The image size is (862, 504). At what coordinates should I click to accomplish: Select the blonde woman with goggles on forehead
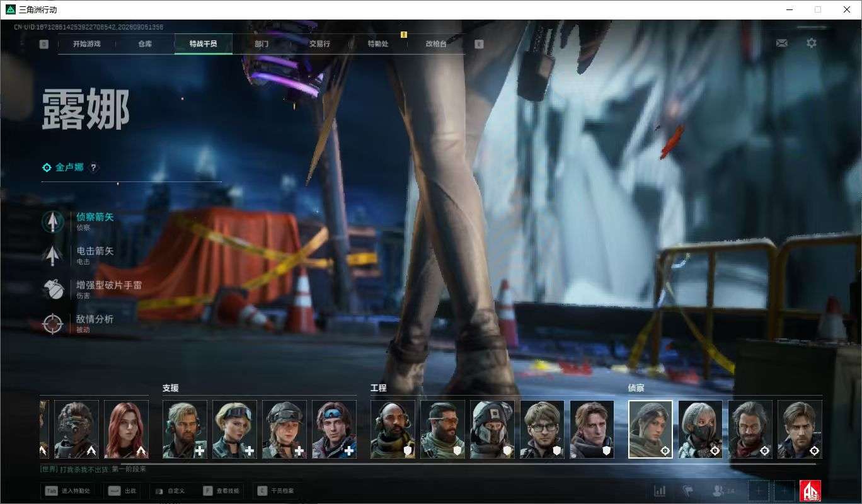[x=234, y=429]
